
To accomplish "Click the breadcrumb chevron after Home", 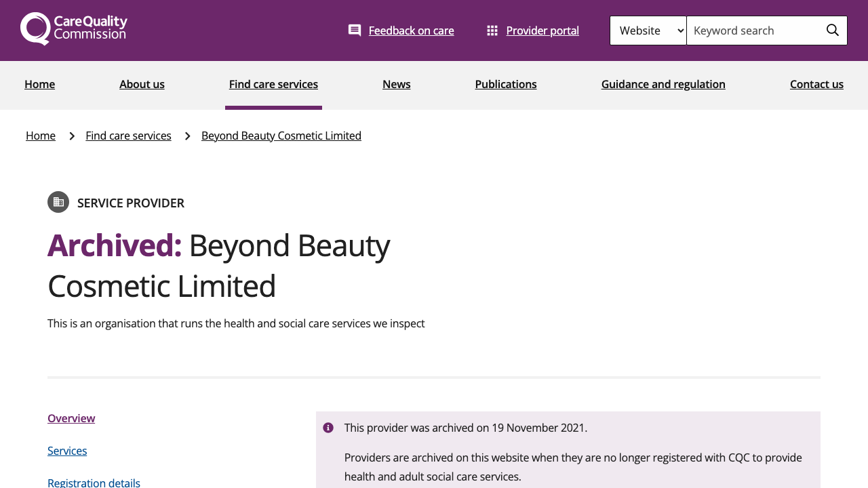I will click(x=71, y=135).
